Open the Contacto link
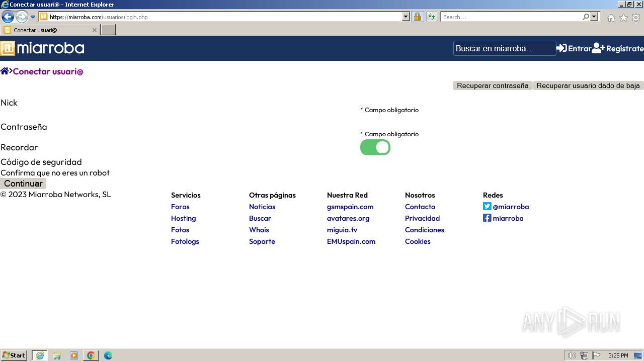 click(420, 207)
